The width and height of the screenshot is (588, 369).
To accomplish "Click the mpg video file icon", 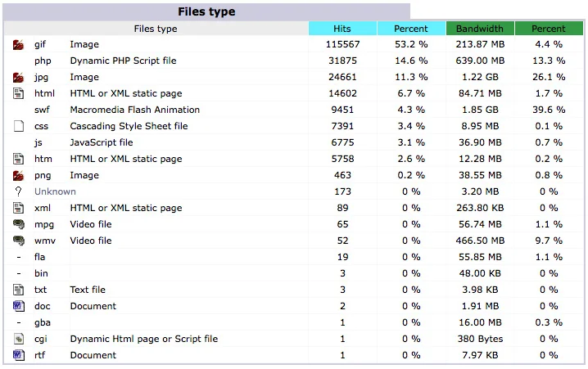I will (x=19, y=225).
